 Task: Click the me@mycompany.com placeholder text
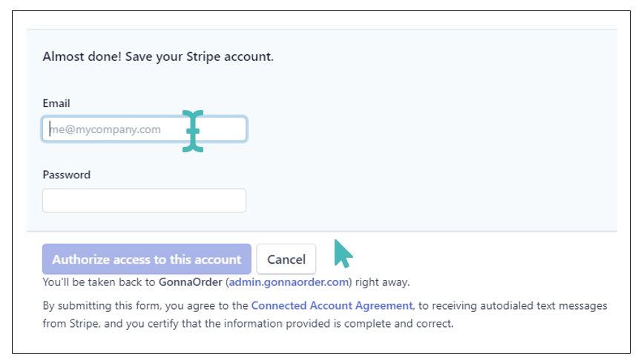105,129
